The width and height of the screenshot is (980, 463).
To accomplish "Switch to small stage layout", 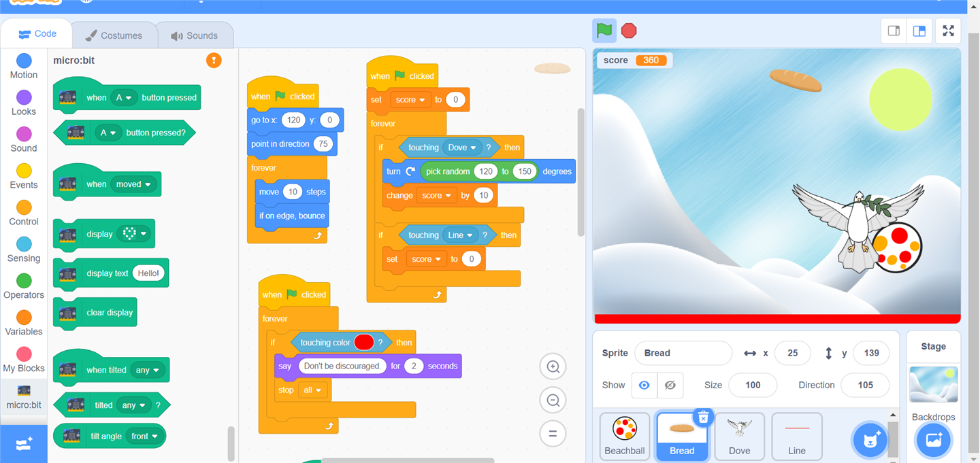I will 894,31.
